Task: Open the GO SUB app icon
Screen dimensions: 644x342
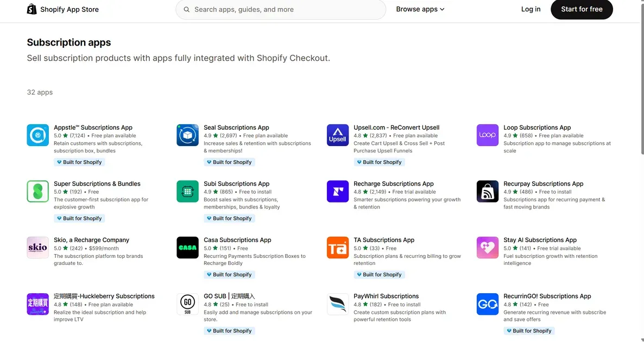Action: [x=188, y=304]
